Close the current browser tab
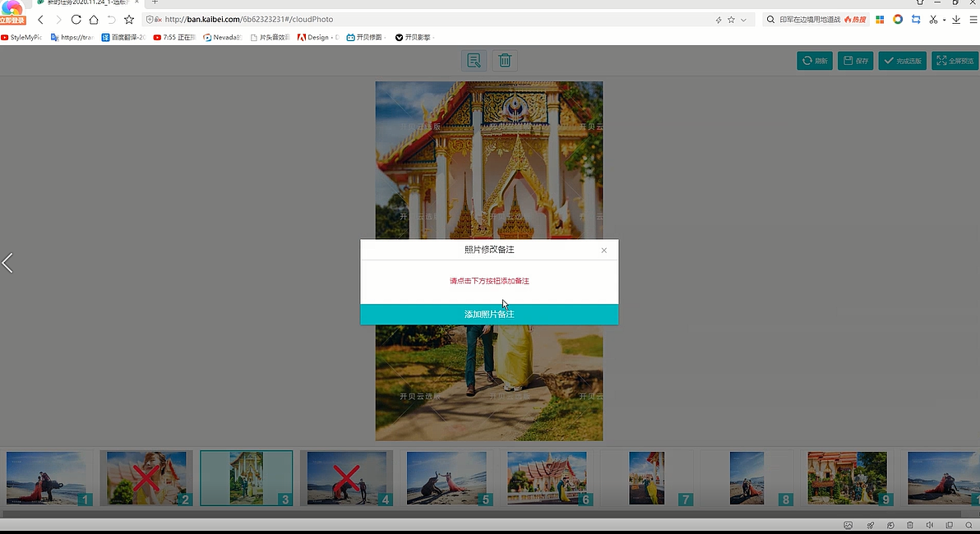 [136, 2]
